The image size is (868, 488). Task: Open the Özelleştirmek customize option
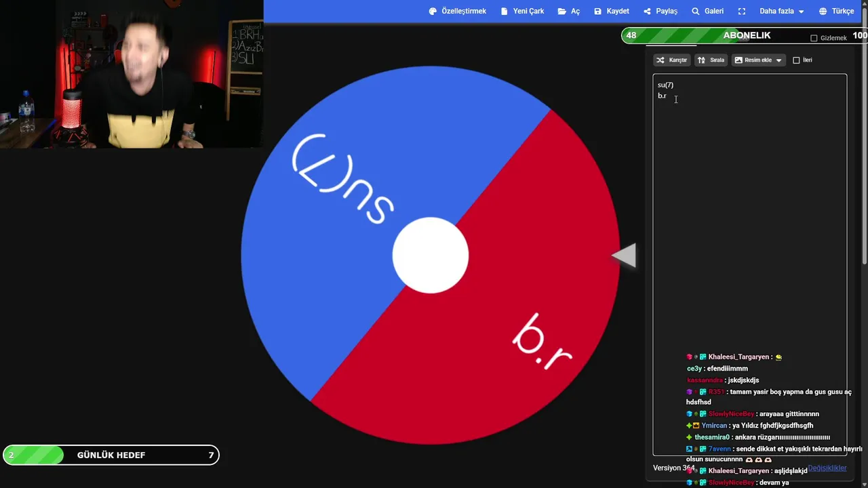[x=458, y=11]
